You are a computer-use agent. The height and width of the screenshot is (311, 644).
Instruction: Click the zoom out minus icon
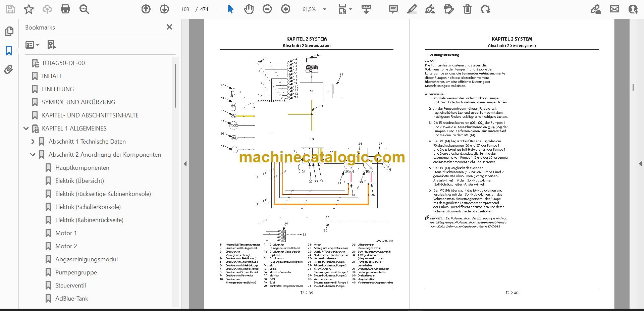click(267, 9)
